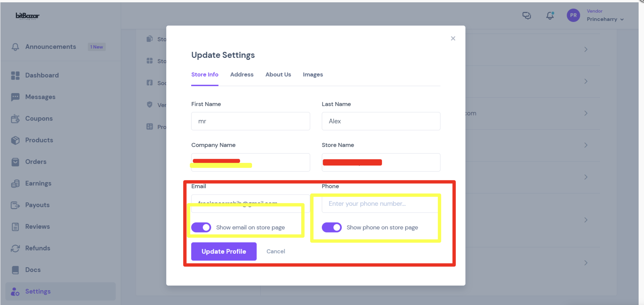This screenshot has height=305, width=644.
Task: Expand the row ending in 'com' chevron
Action: pos(585,113)
